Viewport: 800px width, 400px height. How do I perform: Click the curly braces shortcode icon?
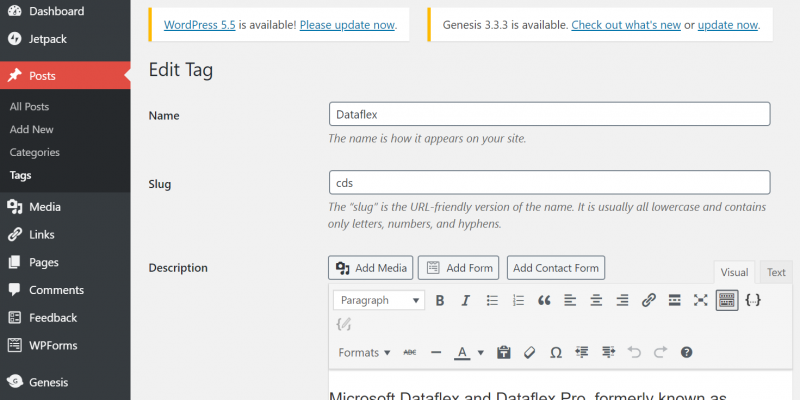[x=753, y=301]
